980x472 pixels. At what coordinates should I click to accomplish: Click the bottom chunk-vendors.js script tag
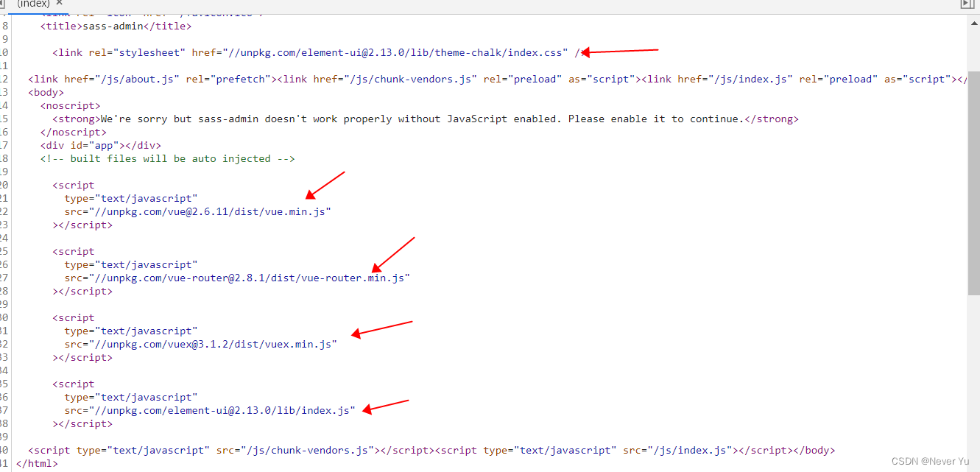tap(231, 451)
